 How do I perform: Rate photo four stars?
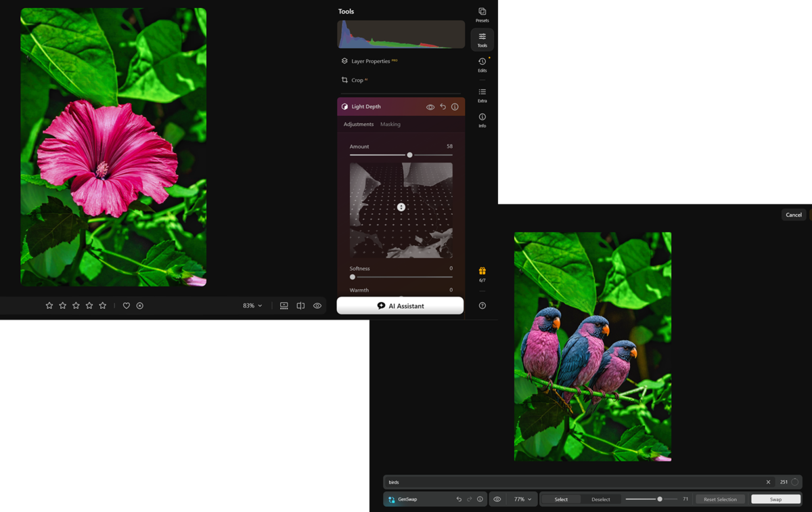tap(89, 305)
